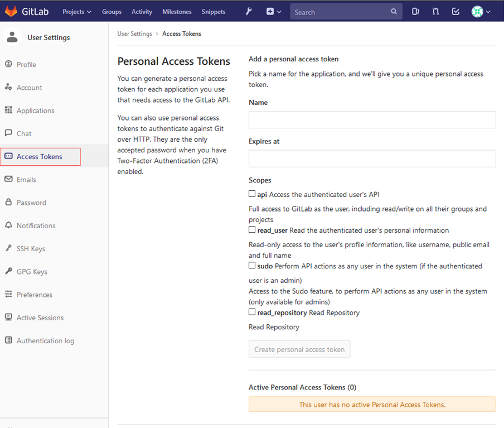This screenshot has height=428, width=504.
Task: Click the Personal Access Tokens heading
Action: pos(173,61)
